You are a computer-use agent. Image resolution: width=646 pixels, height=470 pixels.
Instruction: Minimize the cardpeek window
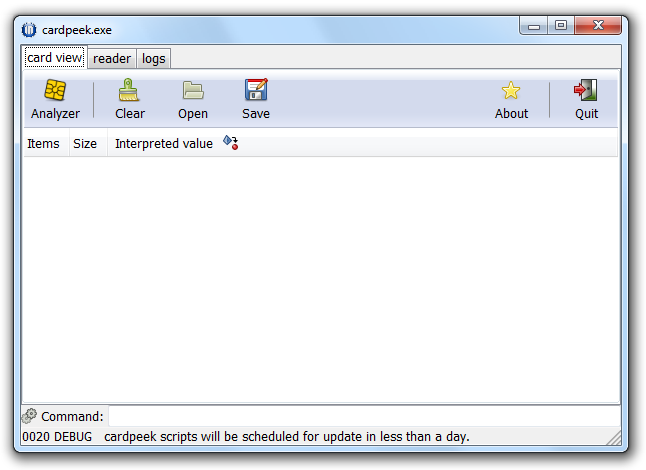click(x=535, y=26)
